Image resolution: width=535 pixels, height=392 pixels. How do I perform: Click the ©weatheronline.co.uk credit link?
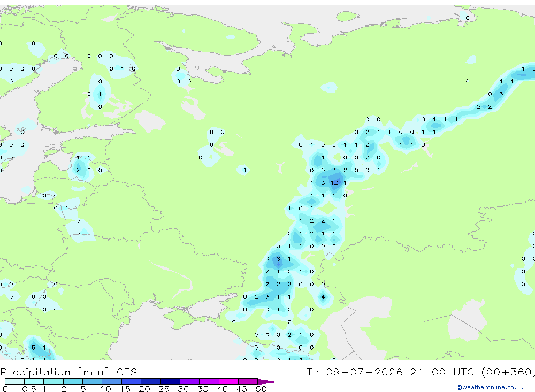pos(490,387)
